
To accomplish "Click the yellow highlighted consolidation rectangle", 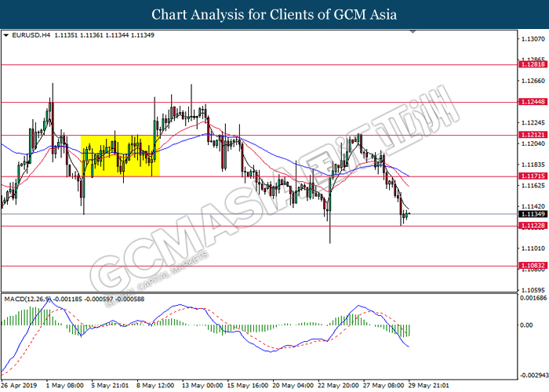I will coord(120,156).
